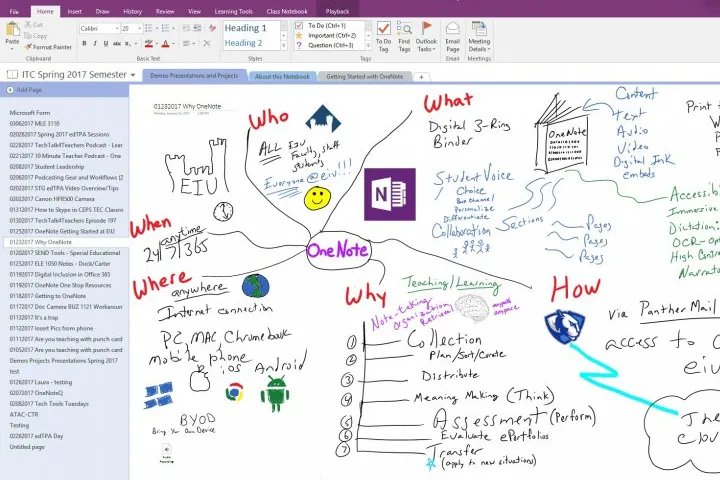Delete using the X icon in Basic Text
720x480 pixels.
tap(207, 43)
